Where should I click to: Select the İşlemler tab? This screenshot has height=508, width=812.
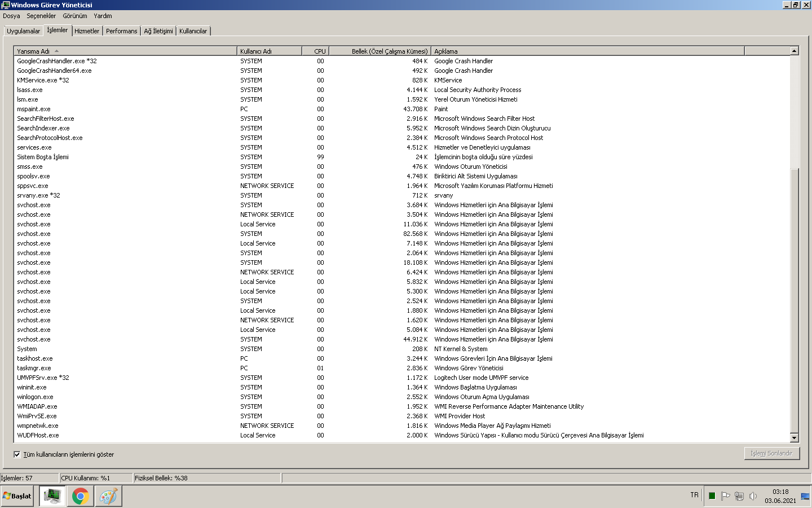[57, 30]
